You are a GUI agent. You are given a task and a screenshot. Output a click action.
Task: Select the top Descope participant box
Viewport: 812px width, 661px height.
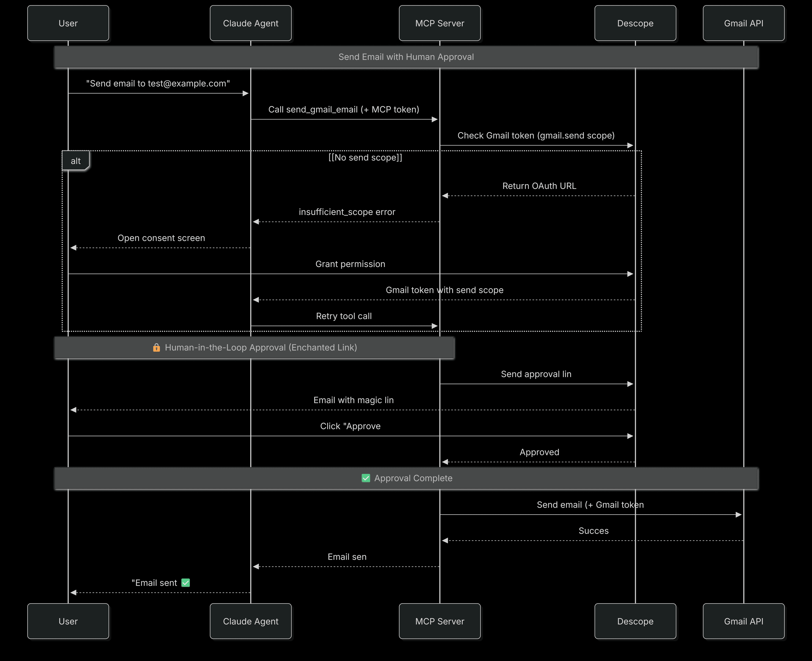click(635, 23)
